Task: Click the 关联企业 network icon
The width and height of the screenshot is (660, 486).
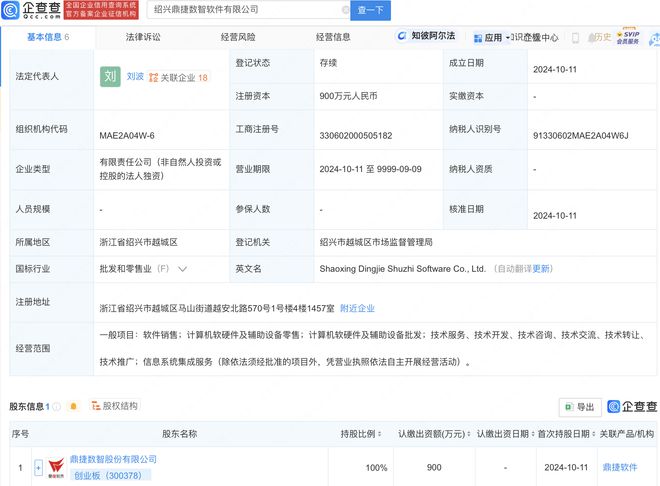Action: [154, 77]
